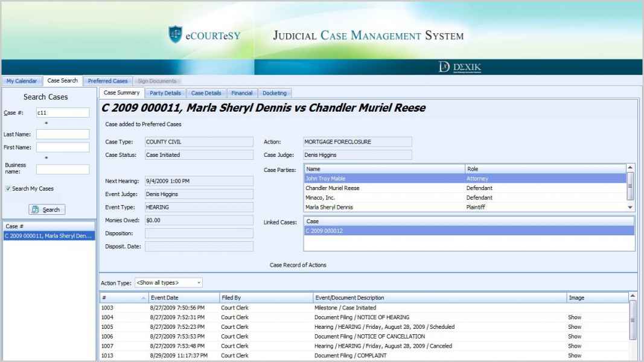Go to the Docketing tab

[275, 93]
